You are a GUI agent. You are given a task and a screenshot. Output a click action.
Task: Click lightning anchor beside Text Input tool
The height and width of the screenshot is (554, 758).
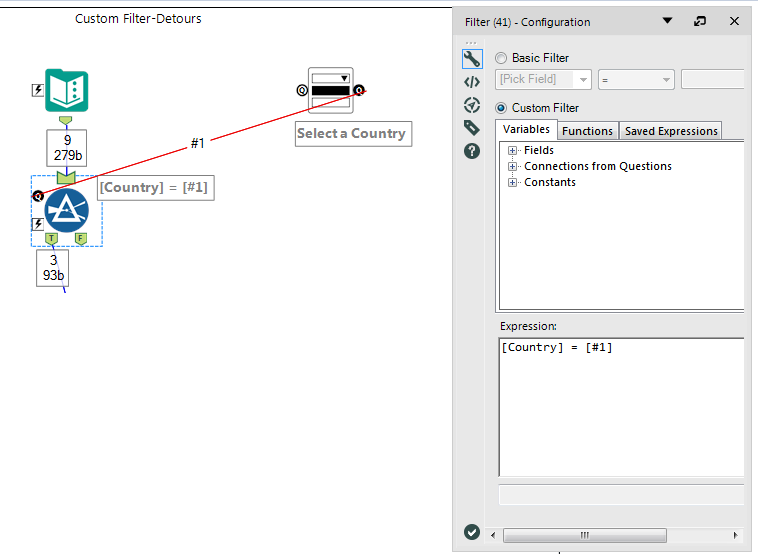tap(38, 90)
